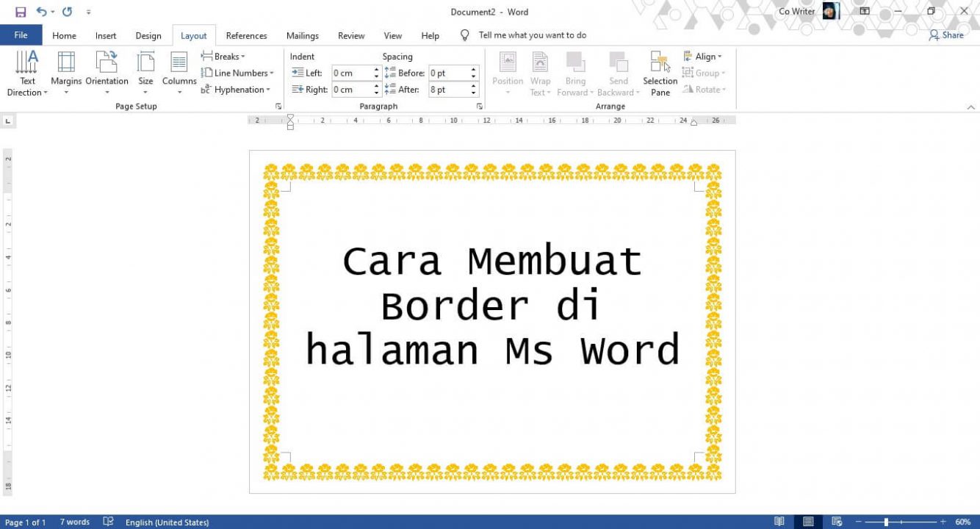Click the Size tool
The height and width of the screenshot is (529, 980).
point(145,73)
